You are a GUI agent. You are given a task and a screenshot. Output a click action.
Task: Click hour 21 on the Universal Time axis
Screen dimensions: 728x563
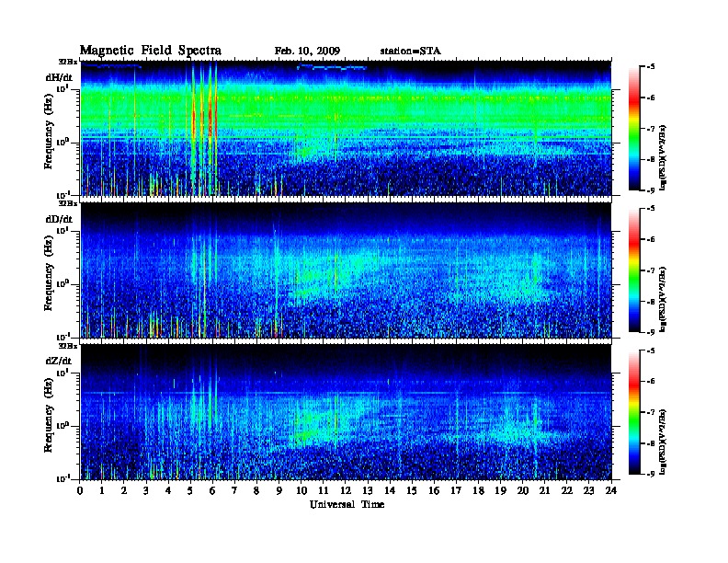point(544,490)
